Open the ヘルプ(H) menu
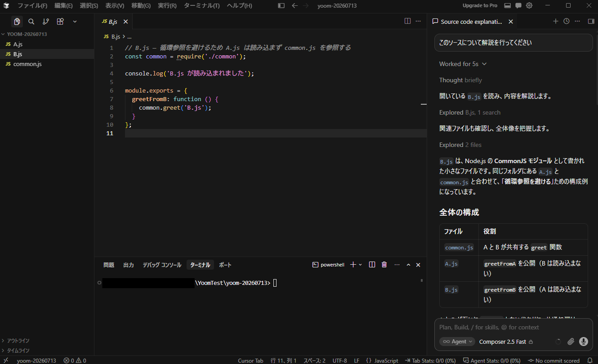 239,6
